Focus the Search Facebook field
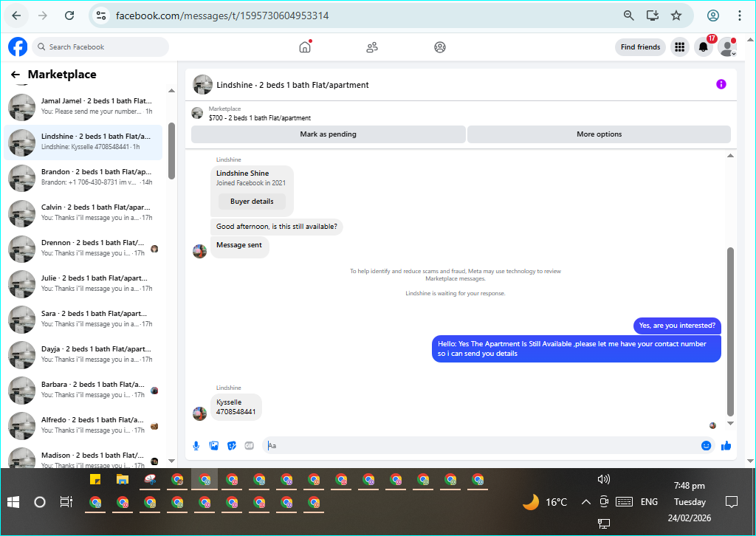This screenshot has height=536, width=756. [100, 47]
